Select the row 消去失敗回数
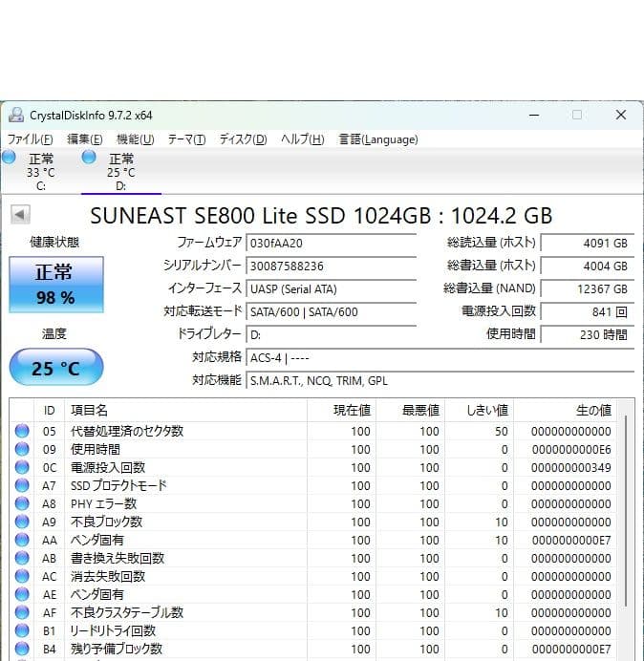Viewport: 644px width, 661px height. click(x=313, y=576)
